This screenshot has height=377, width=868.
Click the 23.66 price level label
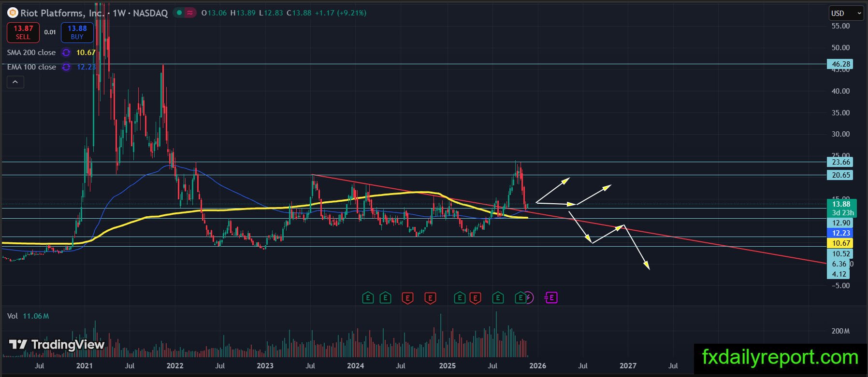pyautogui.click(x=841, y=162)
